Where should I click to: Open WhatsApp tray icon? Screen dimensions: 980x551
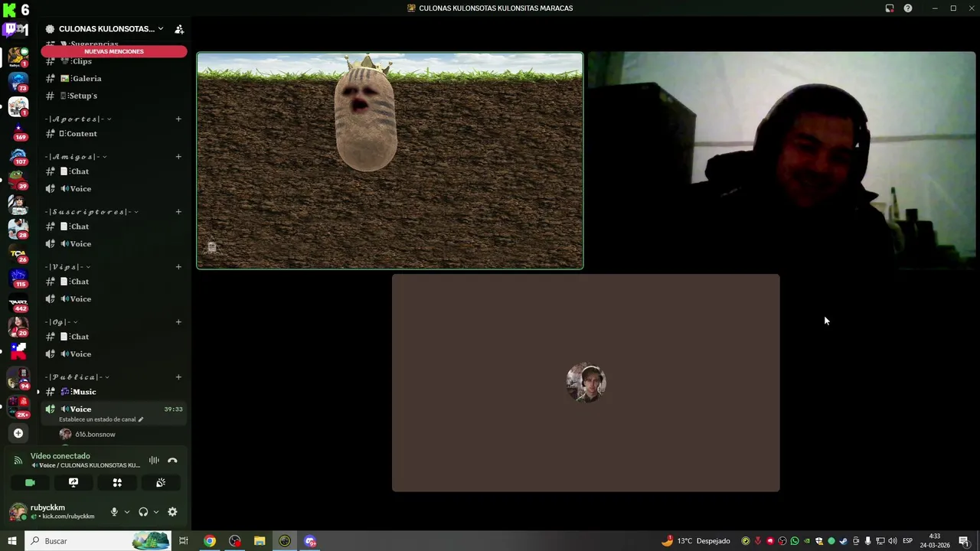point(795,541)
